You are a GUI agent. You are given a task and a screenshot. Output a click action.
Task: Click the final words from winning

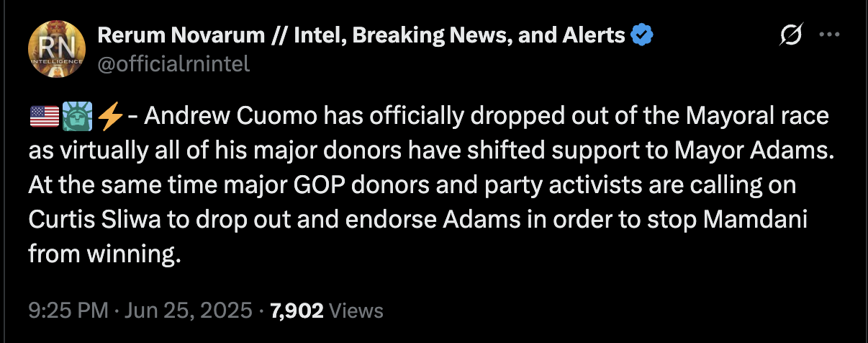103,254
